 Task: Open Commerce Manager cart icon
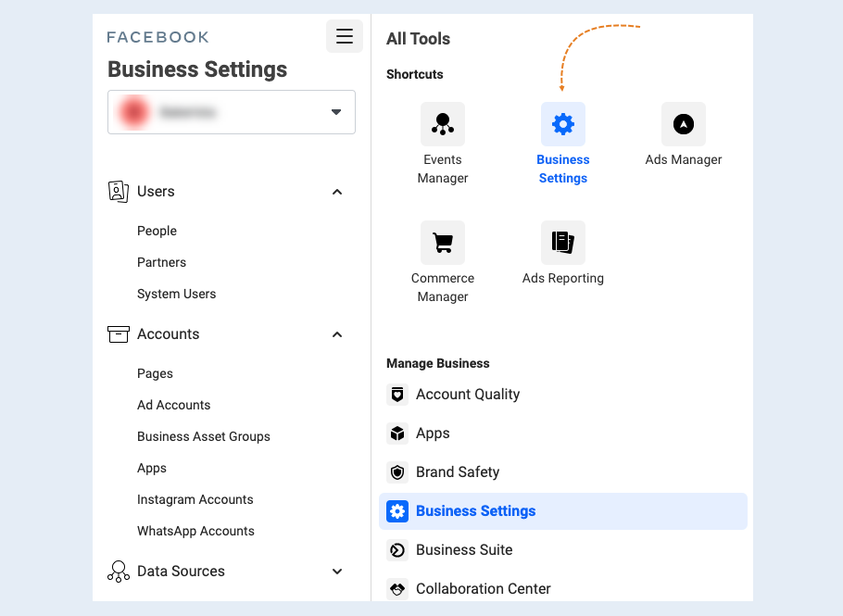pyautogui.click(x=443, y=243)
